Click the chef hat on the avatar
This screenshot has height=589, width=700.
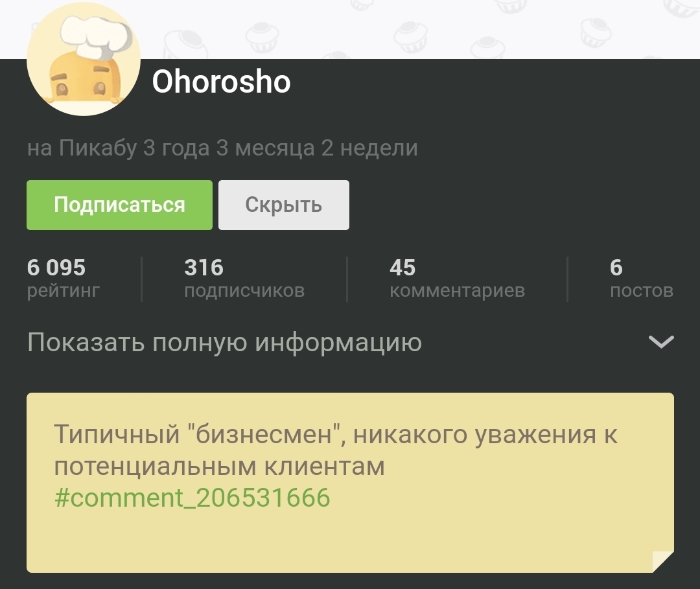pyautogui.click(x=97, y=36)
